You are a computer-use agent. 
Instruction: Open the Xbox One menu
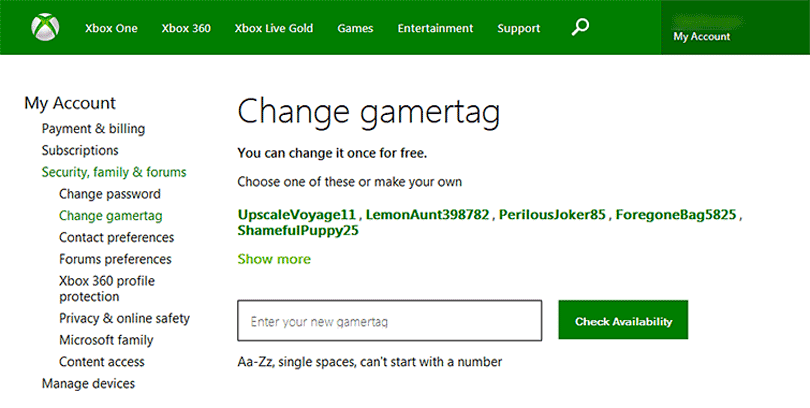coord(111,28)
